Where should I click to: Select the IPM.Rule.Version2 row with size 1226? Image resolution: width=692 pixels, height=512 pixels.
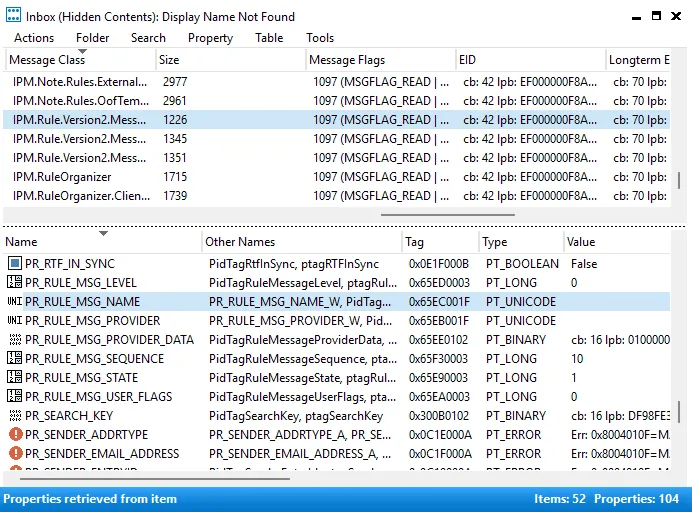(x=336, y=120)
